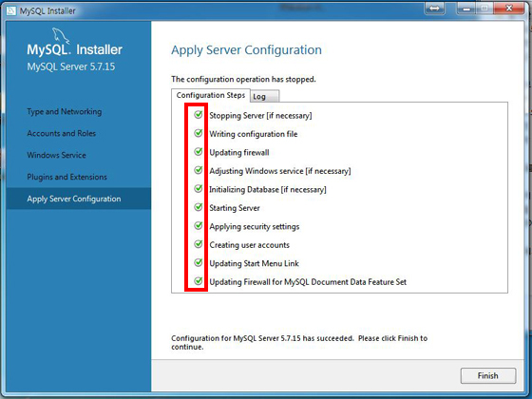This screenshot has width=532, height=399.
Task: Click green check beside Applying security settings
Action: 199,226
